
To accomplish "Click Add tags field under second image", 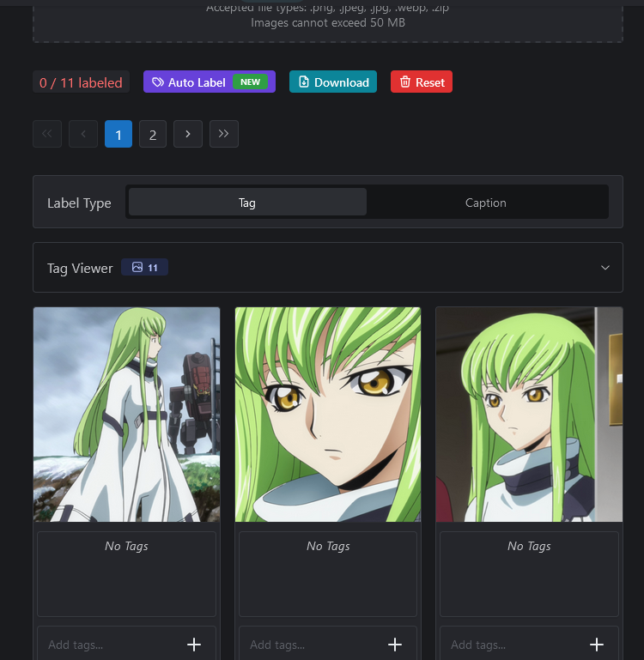I will pos(315,644).
